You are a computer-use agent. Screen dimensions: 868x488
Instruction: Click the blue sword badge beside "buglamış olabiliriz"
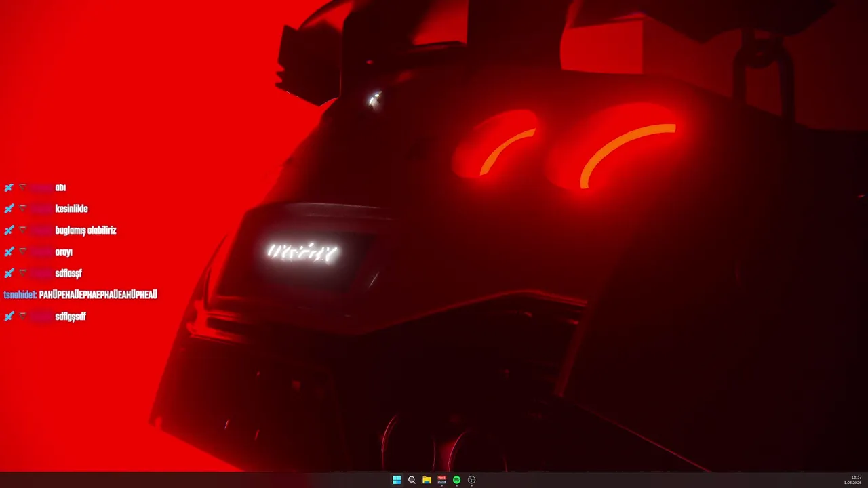coord(9,230)
